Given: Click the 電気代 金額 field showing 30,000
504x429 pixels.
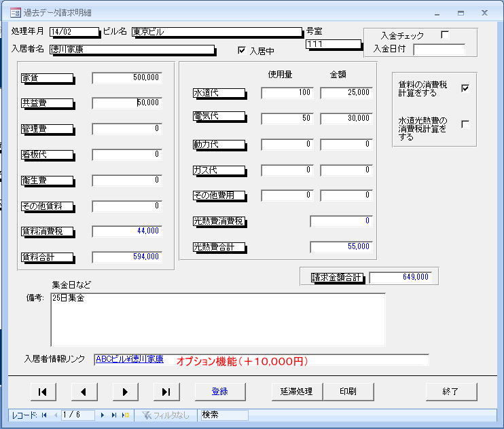Looking at the screenshot, I should click(x=346, y=119).
